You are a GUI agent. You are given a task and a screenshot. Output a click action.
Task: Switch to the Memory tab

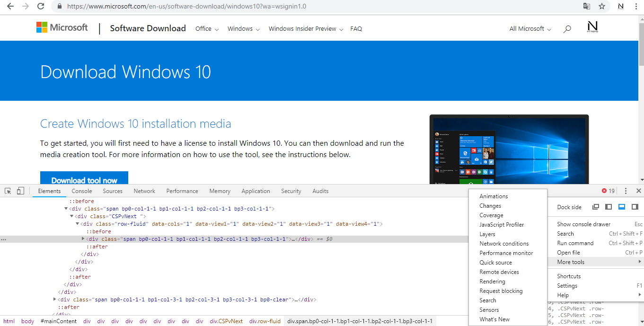220,191
